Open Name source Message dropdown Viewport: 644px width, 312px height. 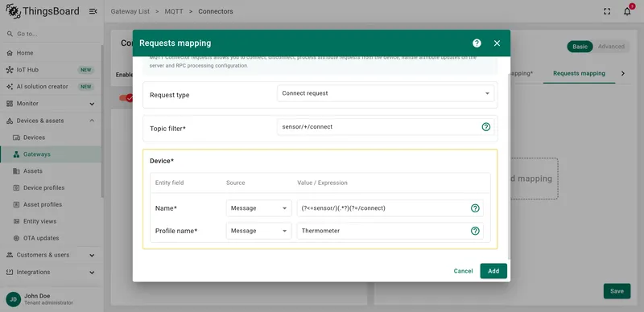258,208
